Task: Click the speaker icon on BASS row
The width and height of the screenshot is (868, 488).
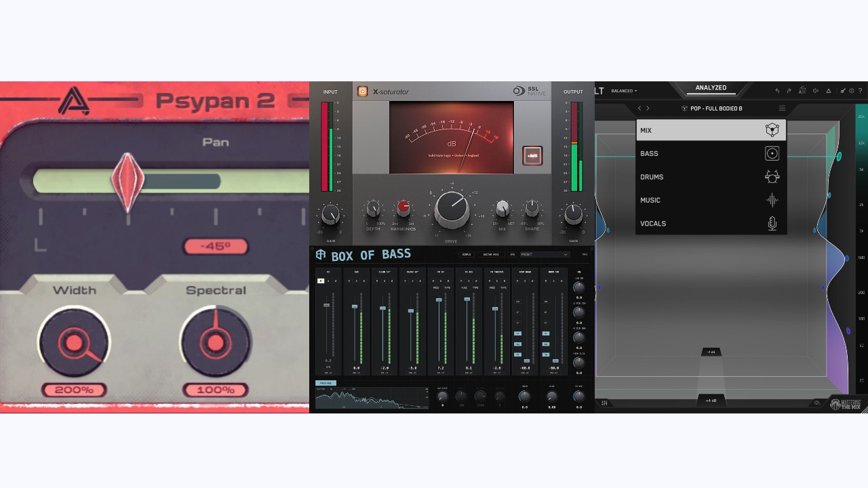Action: pyautogui.click(x=772, y=154)
